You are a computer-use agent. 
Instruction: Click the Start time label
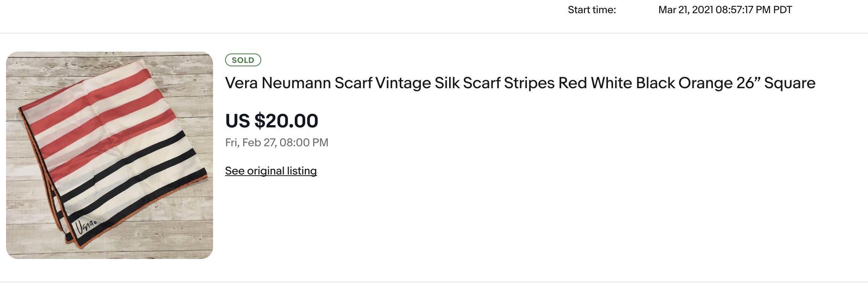(x=591, y=10)
